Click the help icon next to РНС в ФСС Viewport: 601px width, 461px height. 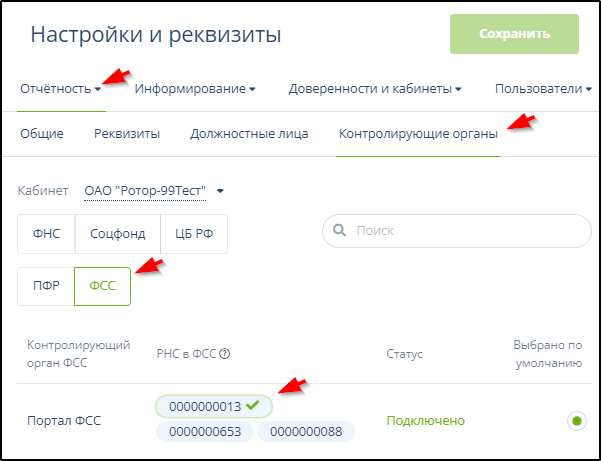[225, 353]
